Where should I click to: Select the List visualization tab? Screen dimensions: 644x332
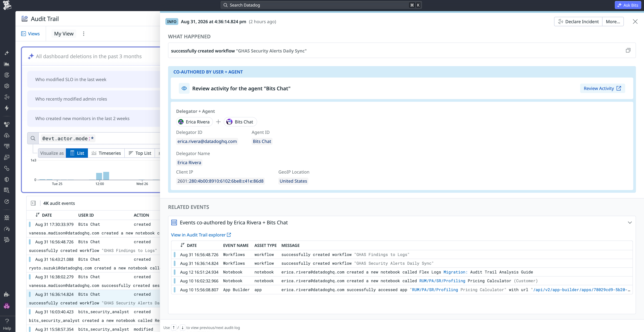coord(77,153)
